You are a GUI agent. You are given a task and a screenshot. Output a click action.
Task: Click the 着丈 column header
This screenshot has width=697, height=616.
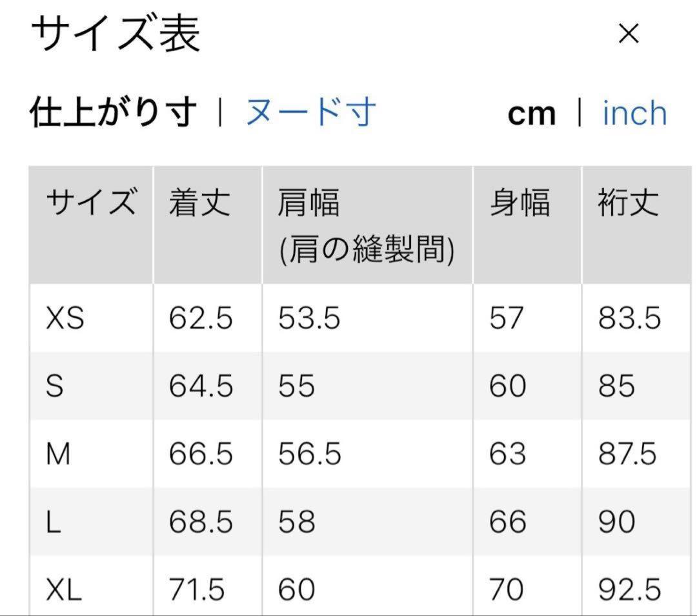(199, 203)
